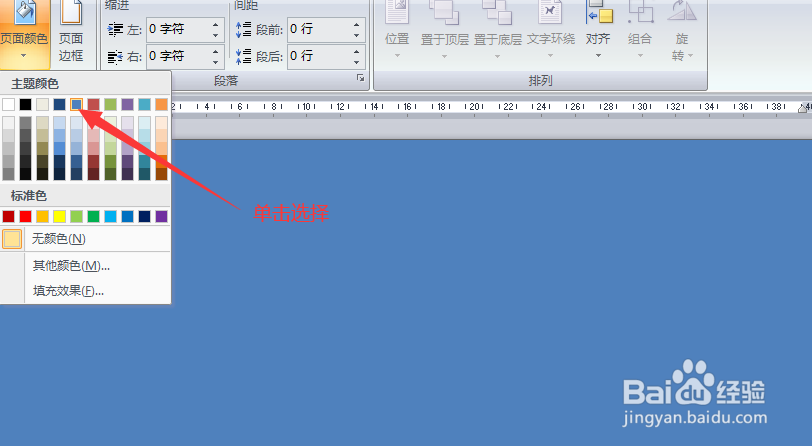
Task: Expand the Align (对齐) dropdown arrow
Action: click(598, 55)
